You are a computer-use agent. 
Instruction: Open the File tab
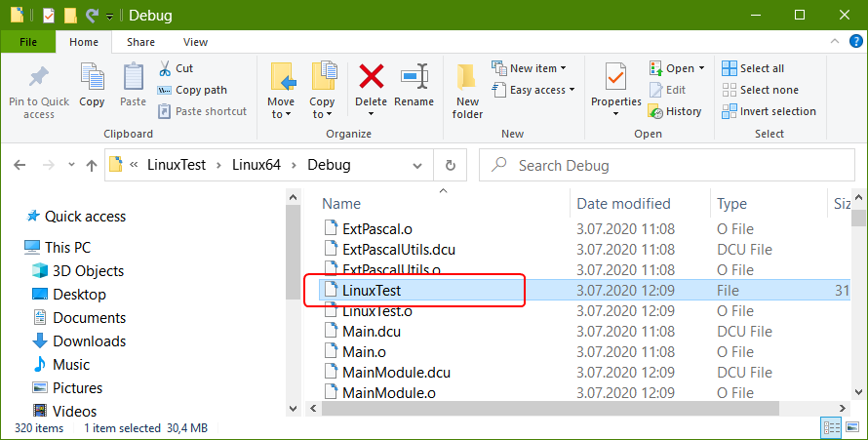(28, 42)
